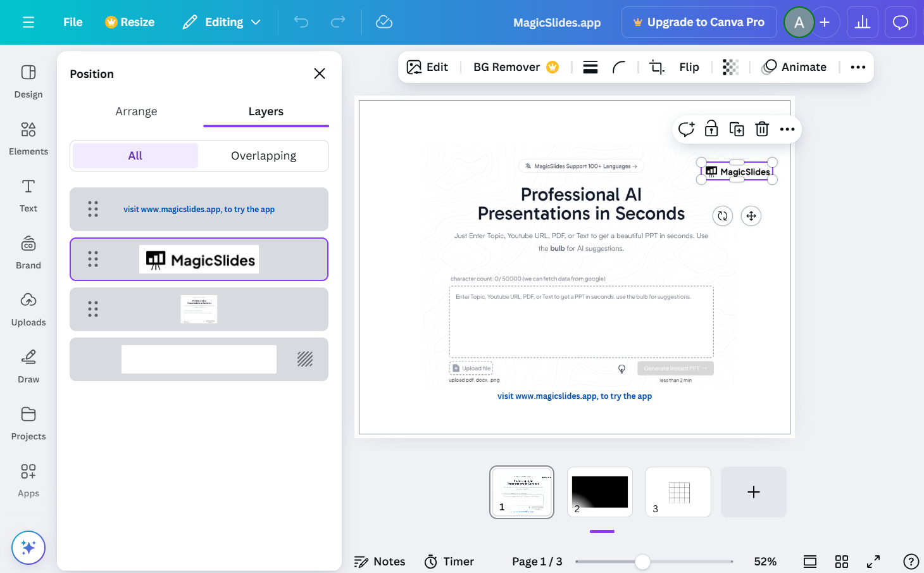The image size is (924, 573).
Task: Expand the Editing mode dropdown
Action: click(x=222, y=22)
